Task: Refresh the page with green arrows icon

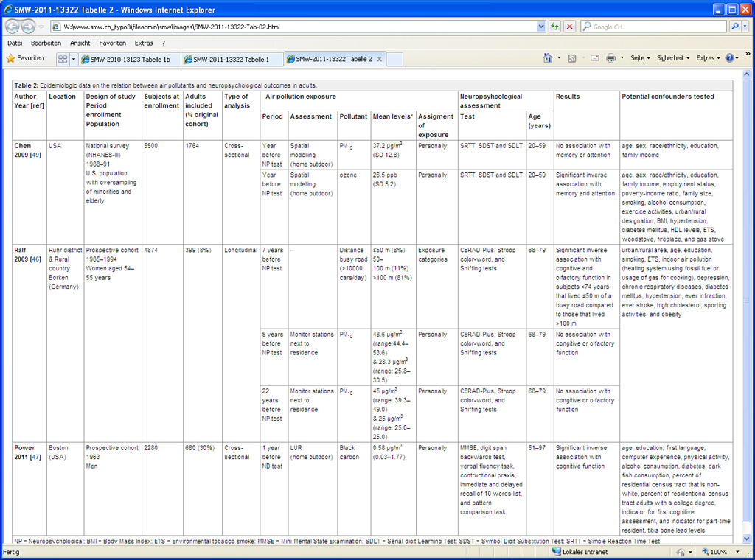Action: pos(554,27)
